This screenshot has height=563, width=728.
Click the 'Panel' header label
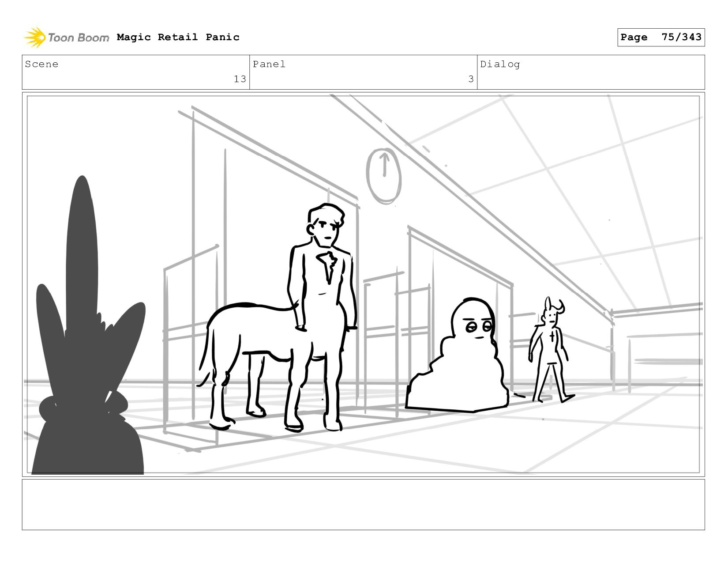point(269,64)
